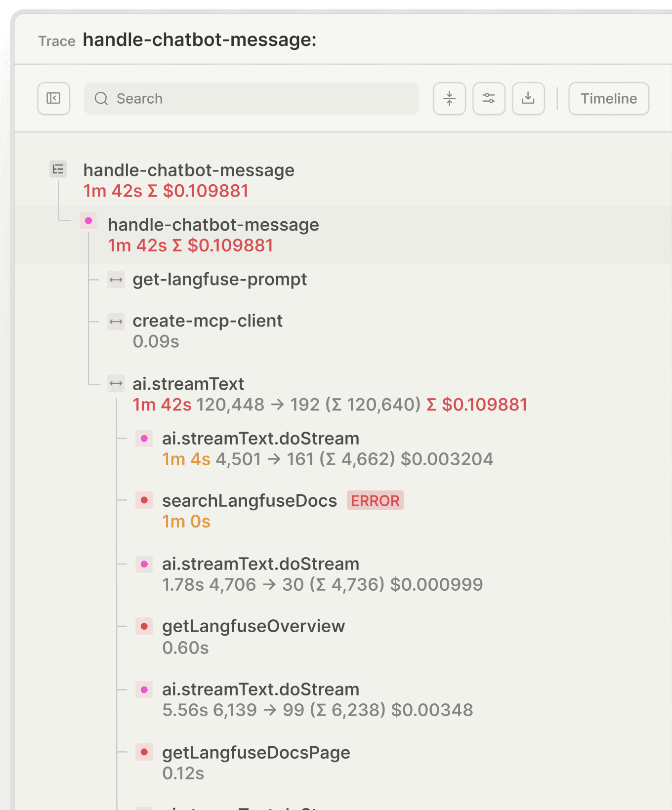672x810 pixels.
Task: Click the trace title handle-chatbot-message: in header
Action: click(x=200, y=40)
